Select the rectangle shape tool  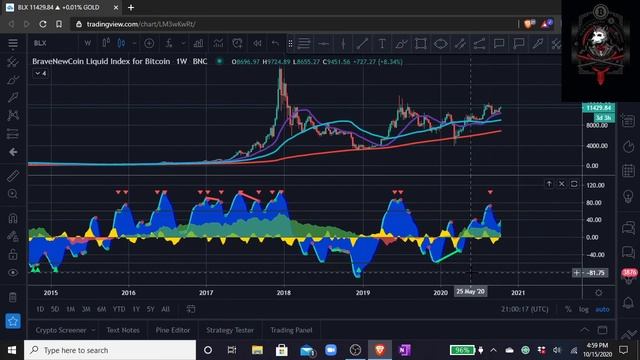click(421, 44)
